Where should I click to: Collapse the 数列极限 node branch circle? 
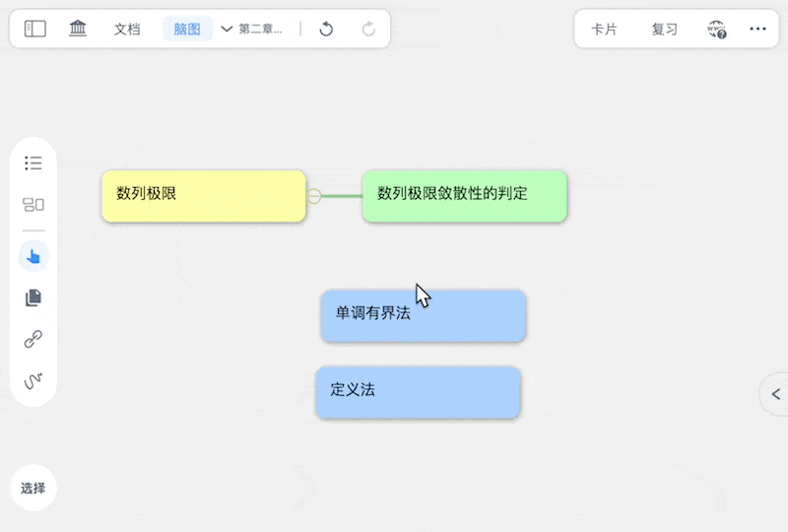(x=313, y=196)
